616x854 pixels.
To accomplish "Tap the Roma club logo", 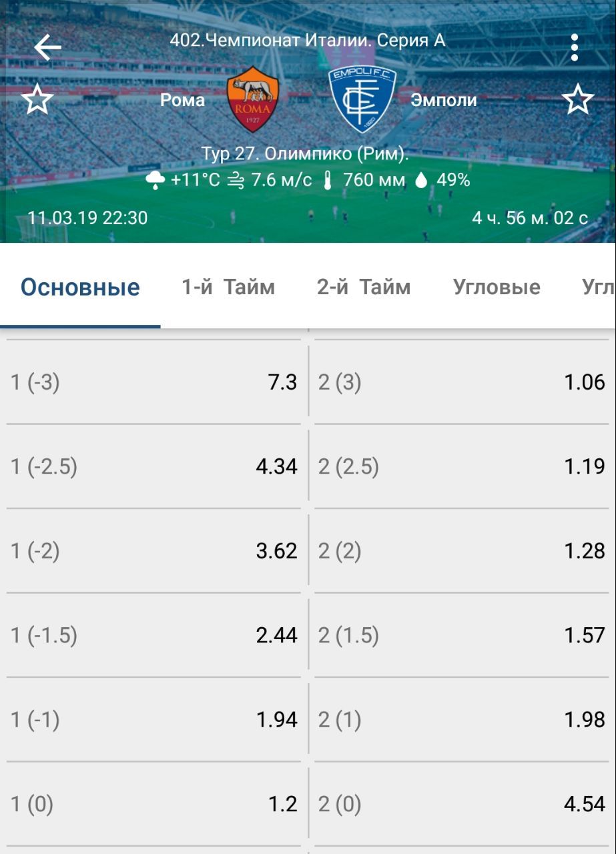I will pos(252,99).
